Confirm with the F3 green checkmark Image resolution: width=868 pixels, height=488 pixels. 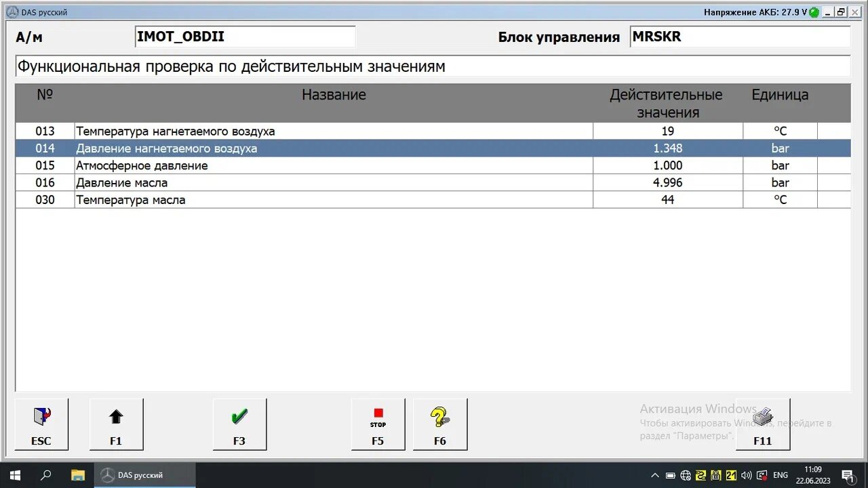tap(239, 424)
